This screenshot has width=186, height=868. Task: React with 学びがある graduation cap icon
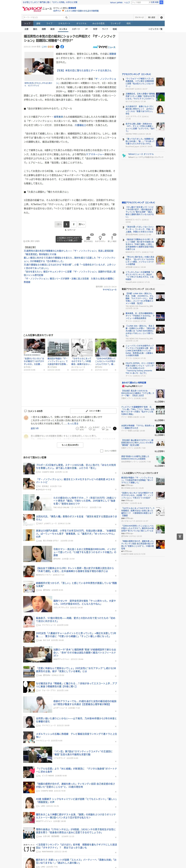89,238
